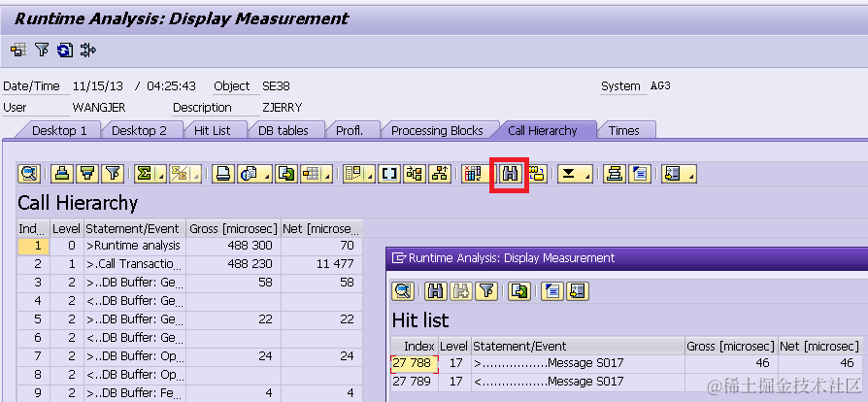The height and width of the screenshot is (402, 868).
Task: Open the layout grid dropdown button
Action: (317, 174)
